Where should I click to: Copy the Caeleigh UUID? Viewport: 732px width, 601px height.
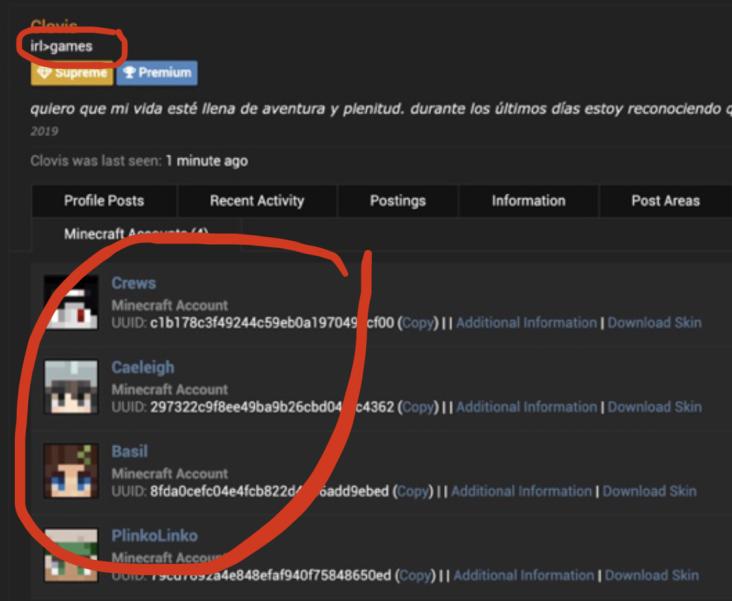(x=418, y=407)
